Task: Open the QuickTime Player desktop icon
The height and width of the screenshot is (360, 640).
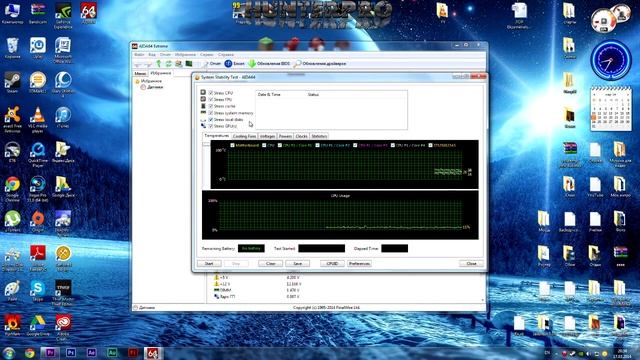Action: click(38, 154)
